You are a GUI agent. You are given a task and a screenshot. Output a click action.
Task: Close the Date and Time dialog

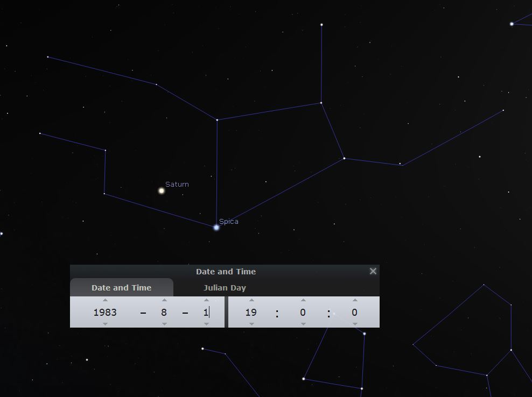click(x=373, y=271)
